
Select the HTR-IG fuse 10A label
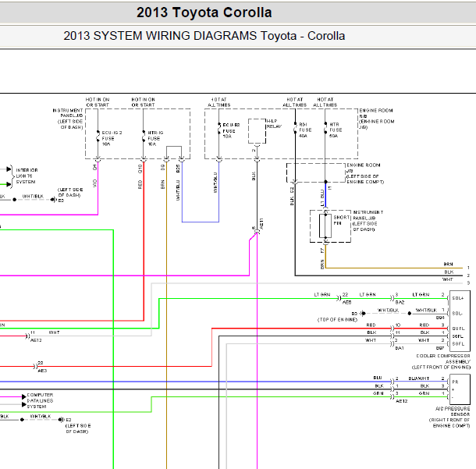(155, 138)
